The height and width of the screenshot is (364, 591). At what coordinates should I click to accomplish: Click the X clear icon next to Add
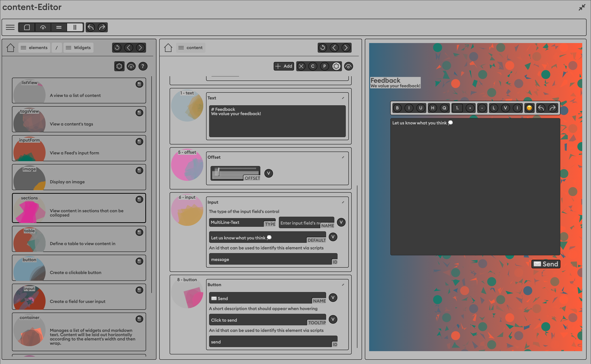[301, 66]
